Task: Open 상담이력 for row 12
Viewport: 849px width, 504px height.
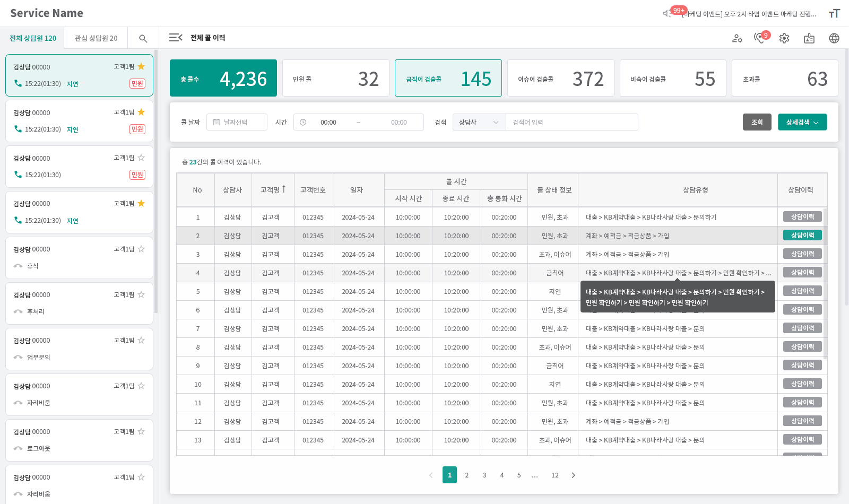Action: click(802, 421)
